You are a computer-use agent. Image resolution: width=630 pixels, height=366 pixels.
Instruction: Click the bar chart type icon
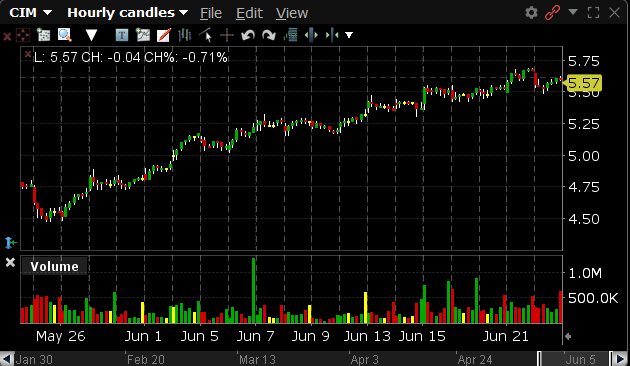(x=184, y=35)
